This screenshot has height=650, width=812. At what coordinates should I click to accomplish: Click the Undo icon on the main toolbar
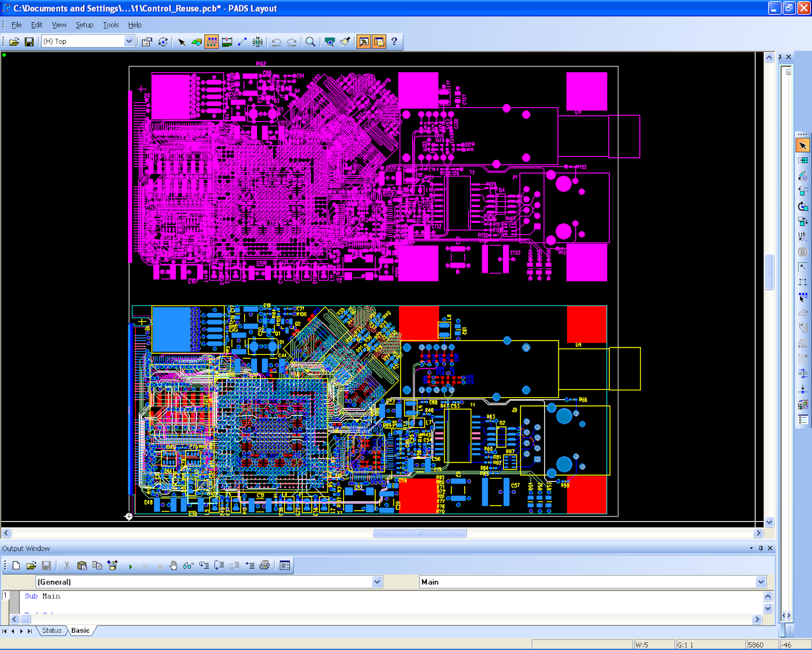(x=276, y=42)
